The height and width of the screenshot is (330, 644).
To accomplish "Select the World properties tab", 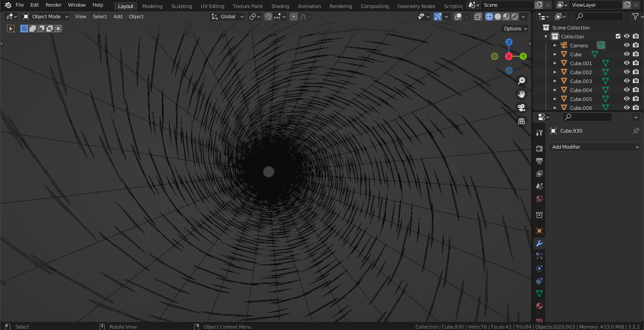I will click(x=539, y=199).
